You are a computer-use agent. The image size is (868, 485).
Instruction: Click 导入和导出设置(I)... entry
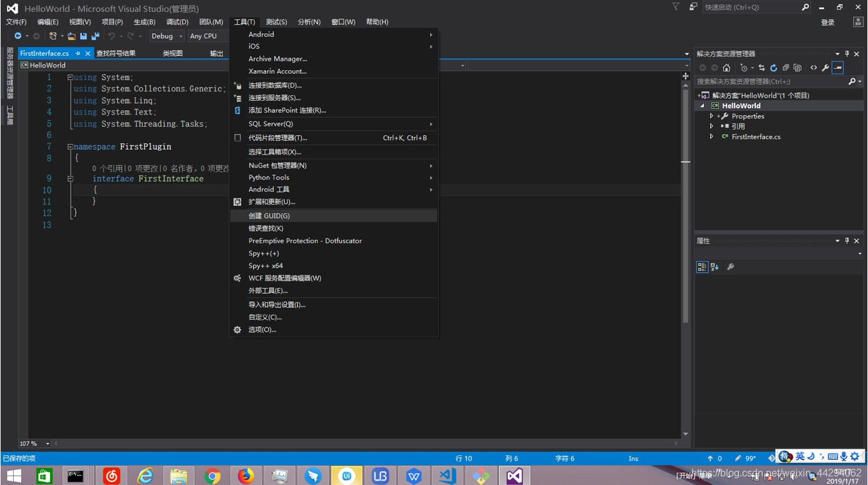tap(334, 305)
